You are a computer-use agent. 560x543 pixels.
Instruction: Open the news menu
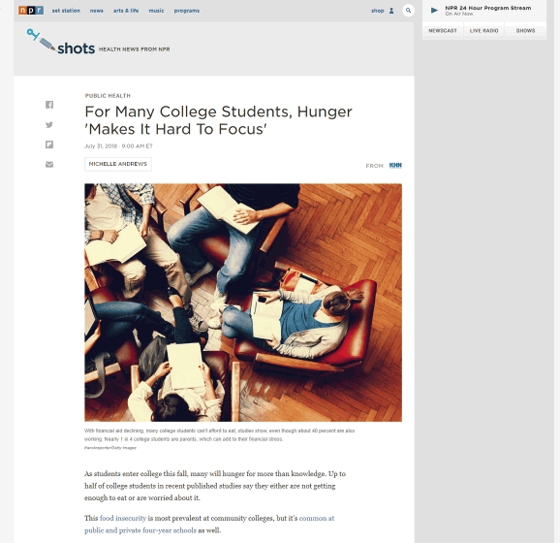click(96, 11)
